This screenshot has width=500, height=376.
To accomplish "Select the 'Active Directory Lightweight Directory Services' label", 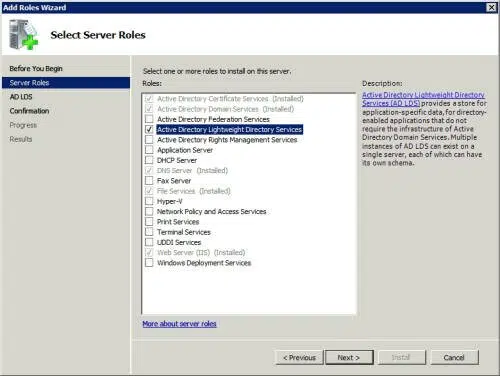I will click(230, 129).
